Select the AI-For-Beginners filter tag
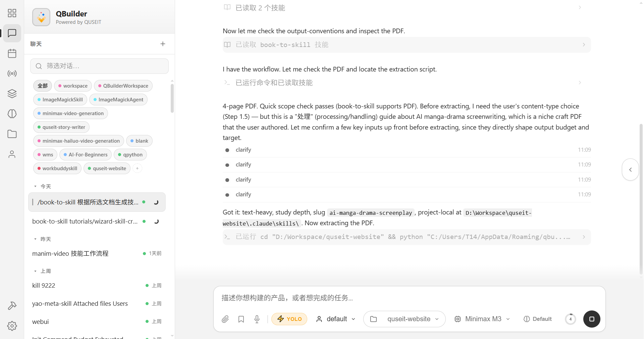Viewport: 644px width, 339px height. (x=86, y=155)
